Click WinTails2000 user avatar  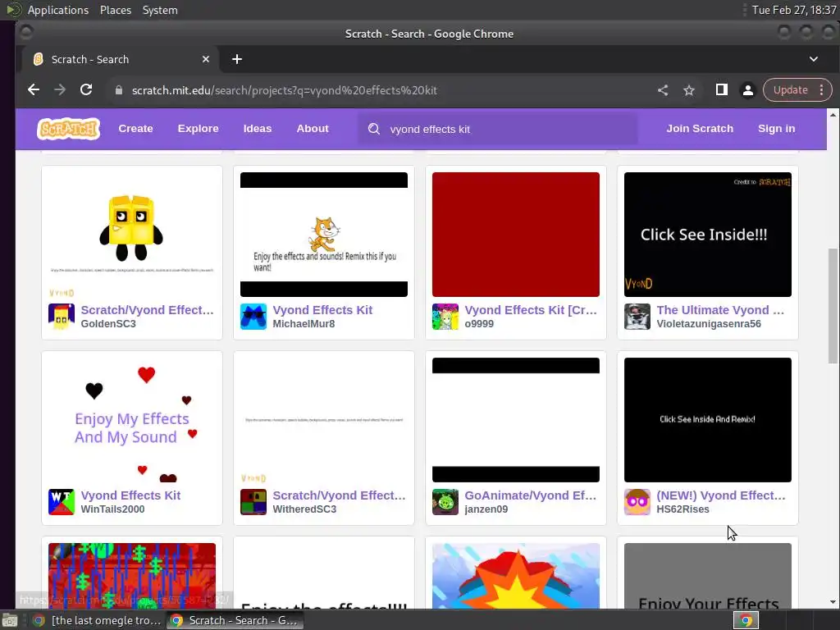(62, 502)
